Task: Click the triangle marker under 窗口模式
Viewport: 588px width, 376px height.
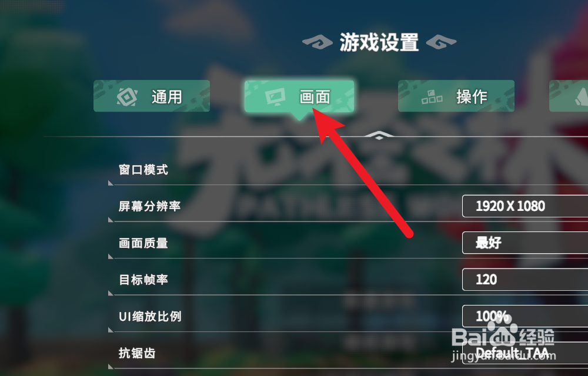Action: click(x=111, y=183)
